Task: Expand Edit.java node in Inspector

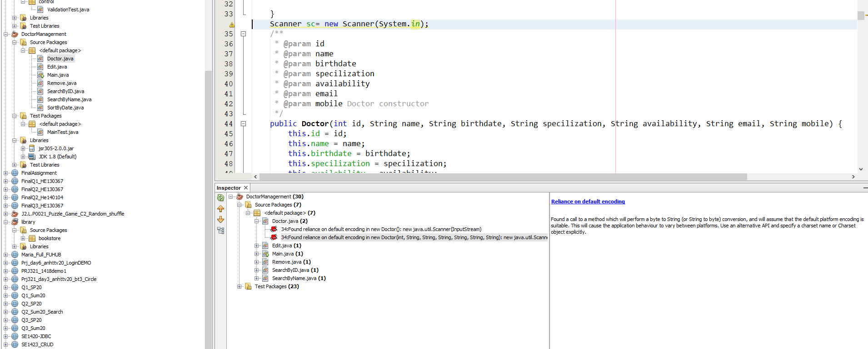Action: (257, 246)
